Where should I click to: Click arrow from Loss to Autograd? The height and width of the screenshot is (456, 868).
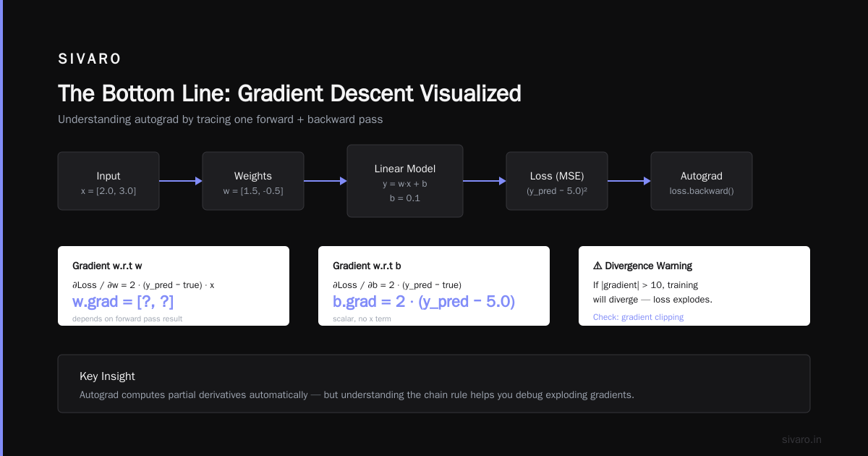point(629,181)
